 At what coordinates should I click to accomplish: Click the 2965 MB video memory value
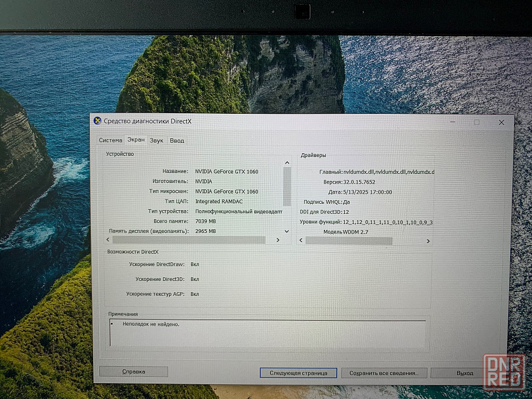coord(205,231)
